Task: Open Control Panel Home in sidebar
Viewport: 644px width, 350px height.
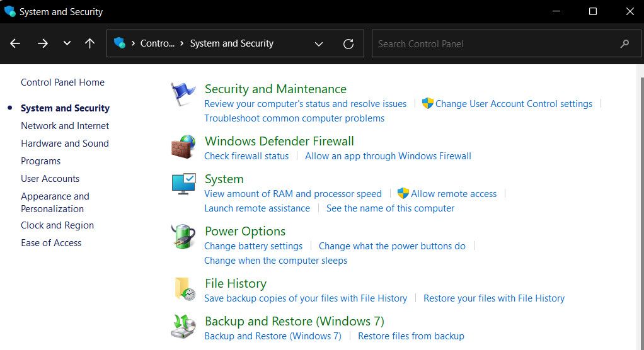Action: (62, 82)
